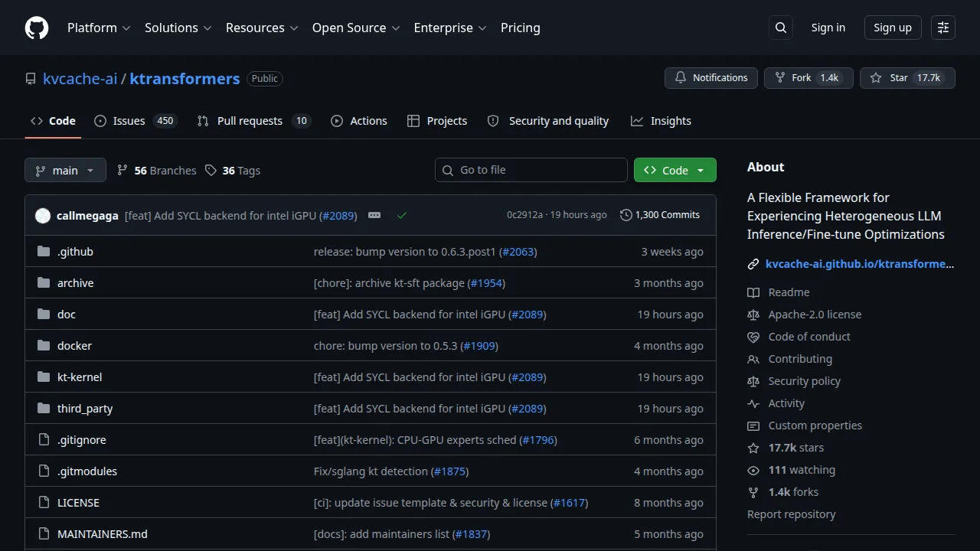Star the ktransformers repository
The image size is (980, 551).
pyautogui.click(x=907, y=78)
